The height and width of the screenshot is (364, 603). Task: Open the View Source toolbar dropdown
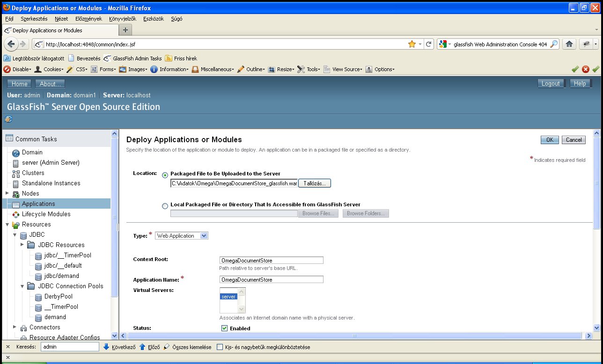tap(342, 69)
